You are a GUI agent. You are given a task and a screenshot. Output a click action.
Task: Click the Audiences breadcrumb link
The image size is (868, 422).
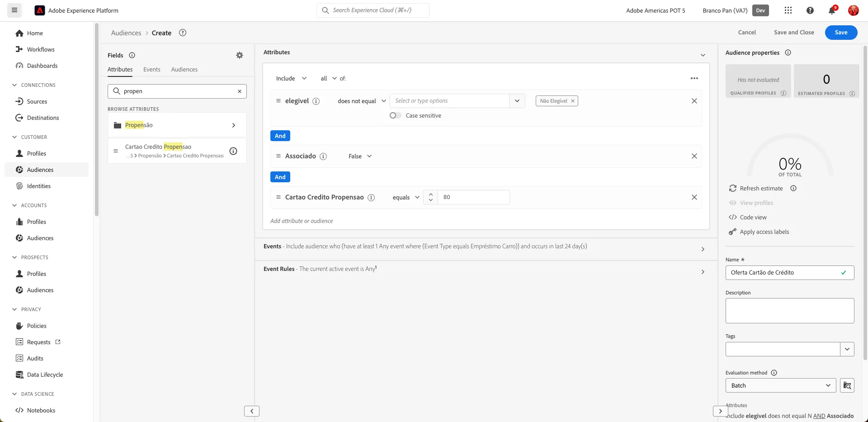click(x=126, y=33)
